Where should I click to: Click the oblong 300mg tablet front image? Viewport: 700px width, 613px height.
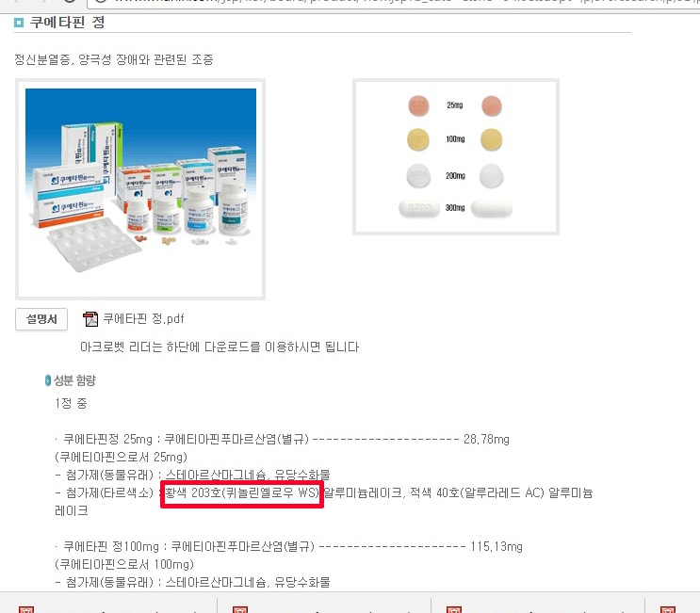tap(419, 208)
